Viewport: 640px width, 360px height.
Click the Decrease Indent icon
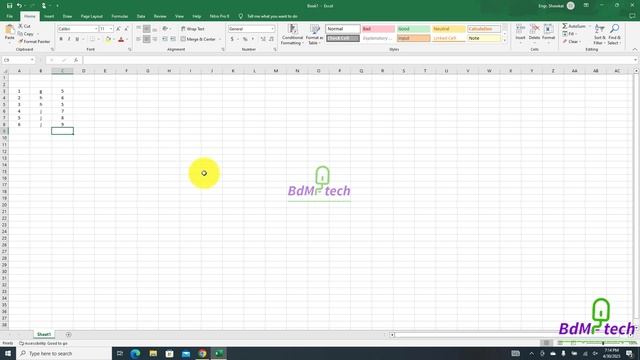[165, 39]
